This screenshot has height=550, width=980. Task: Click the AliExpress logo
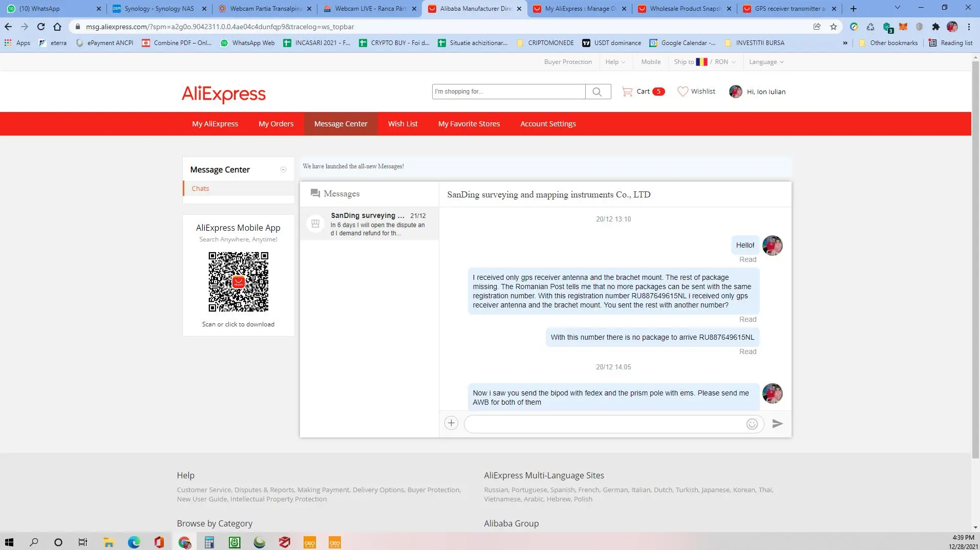[224, 94]
